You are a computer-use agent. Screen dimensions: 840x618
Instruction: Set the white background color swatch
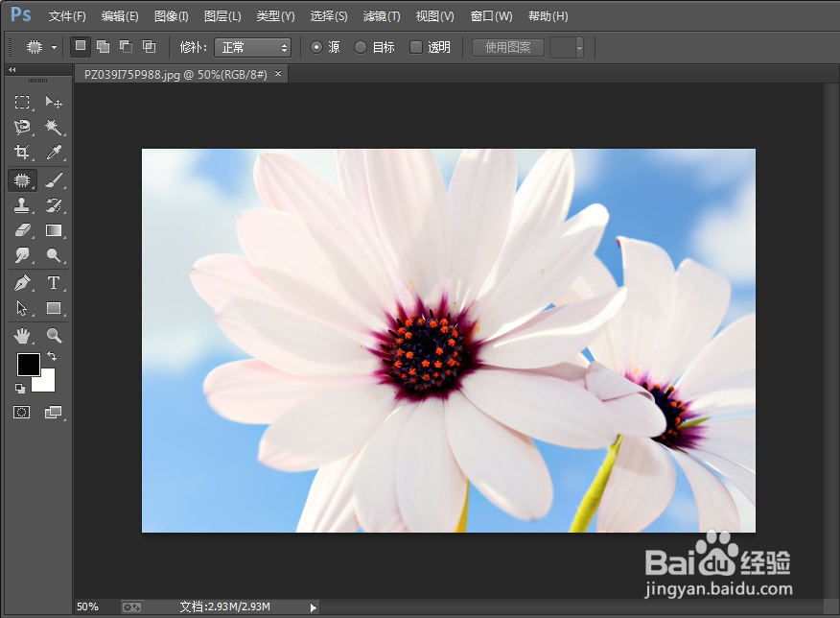[x=47, y=383]
